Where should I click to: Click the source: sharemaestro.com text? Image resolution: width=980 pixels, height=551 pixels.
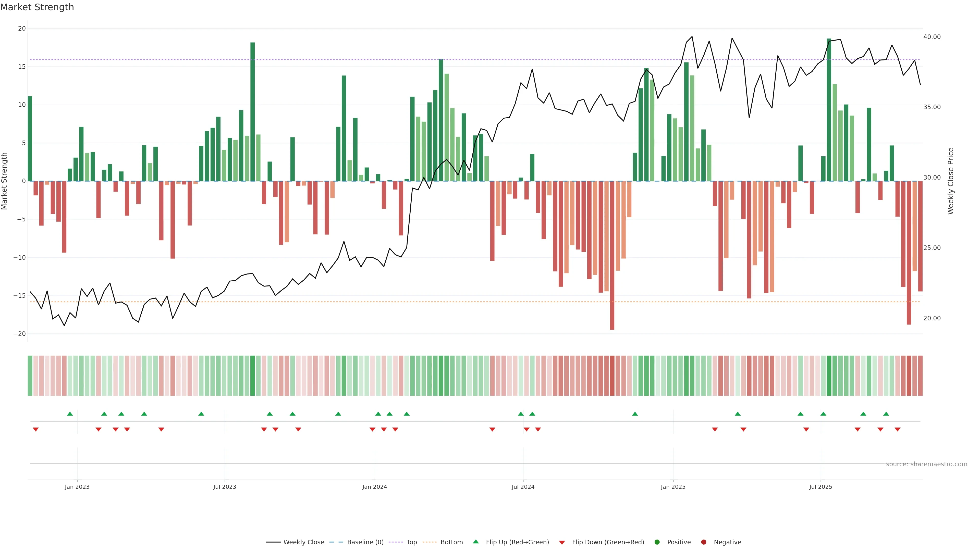click(926, 464)
